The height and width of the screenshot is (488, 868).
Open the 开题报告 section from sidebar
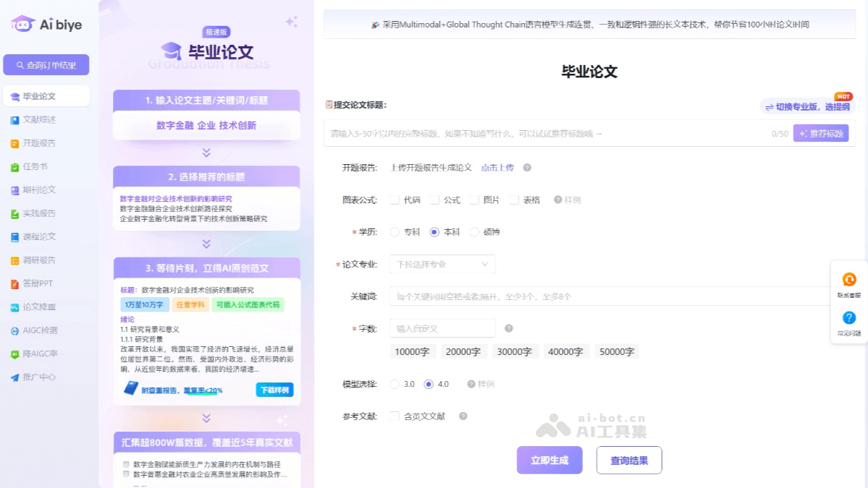point(43,143)
